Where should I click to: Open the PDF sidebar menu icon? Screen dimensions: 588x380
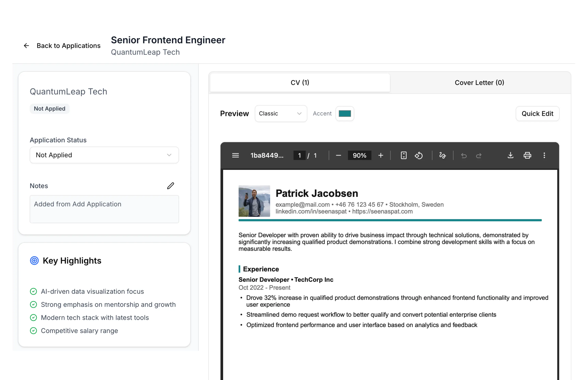click(x=235, y=155)
